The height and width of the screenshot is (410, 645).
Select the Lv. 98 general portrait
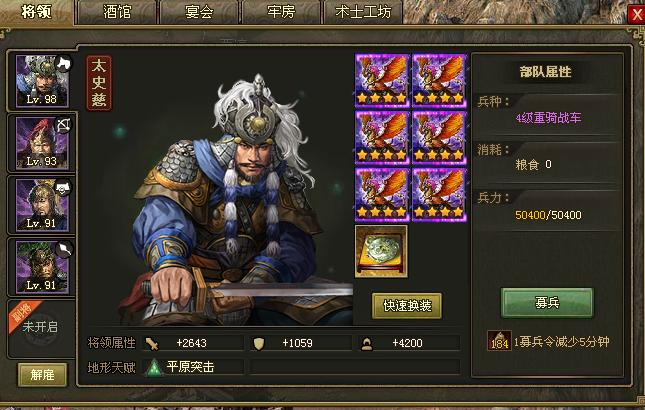42,81
